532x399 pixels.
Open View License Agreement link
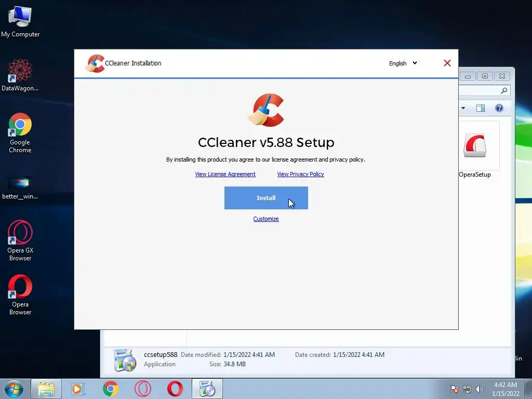(x=225, y=174)
